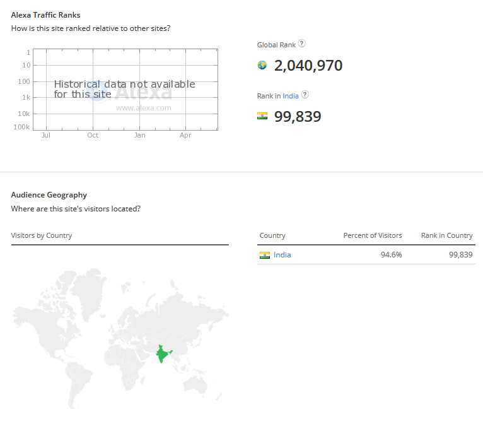Click 'How is this site ranked' subtitle

click(91, 28)
